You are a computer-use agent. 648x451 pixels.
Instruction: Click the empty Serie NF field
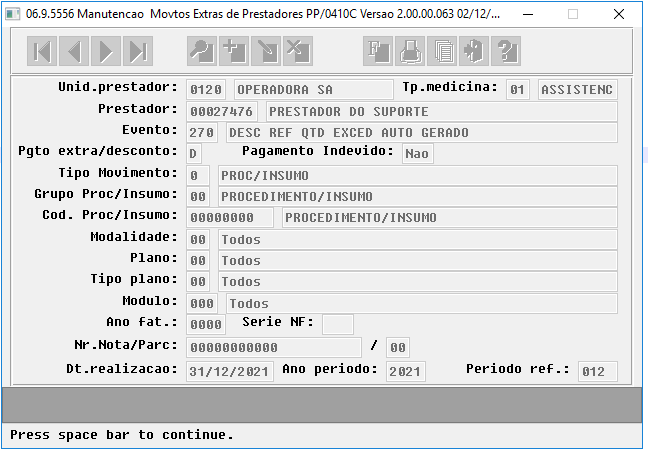tap(338, 325)
